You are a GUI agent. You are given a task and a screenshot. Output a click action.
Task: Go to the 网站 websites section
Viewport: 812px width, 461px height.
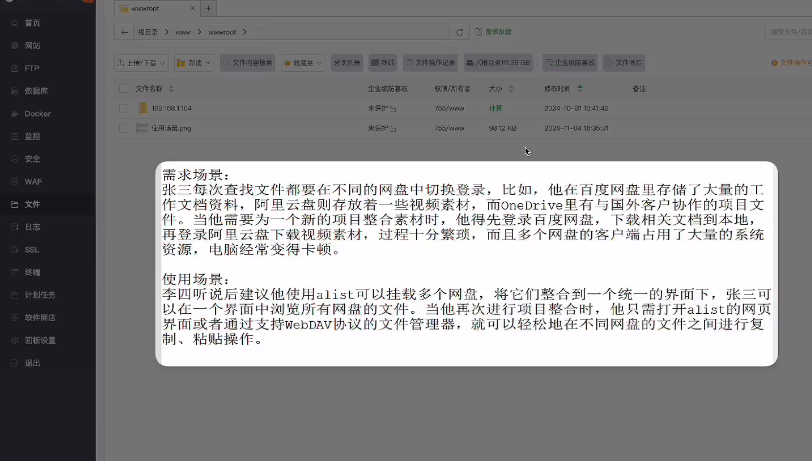tap(32, 46)
